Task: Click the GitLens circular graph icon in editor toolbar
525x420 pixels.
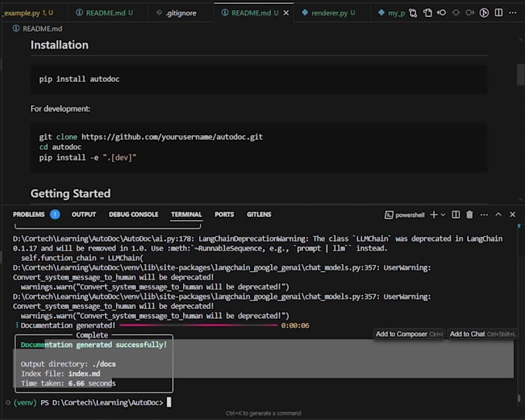Action: point(484,12)
